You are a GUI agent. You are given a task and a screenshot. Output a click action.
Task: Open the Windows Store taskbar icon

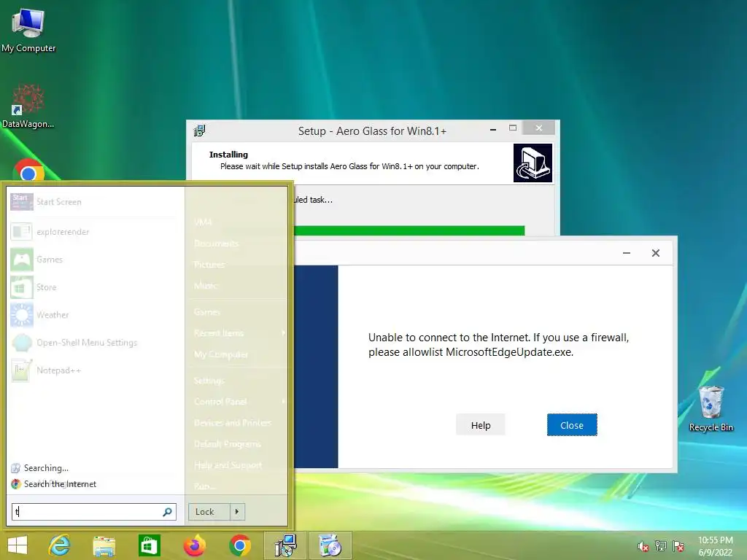click(x=149, y=545)
